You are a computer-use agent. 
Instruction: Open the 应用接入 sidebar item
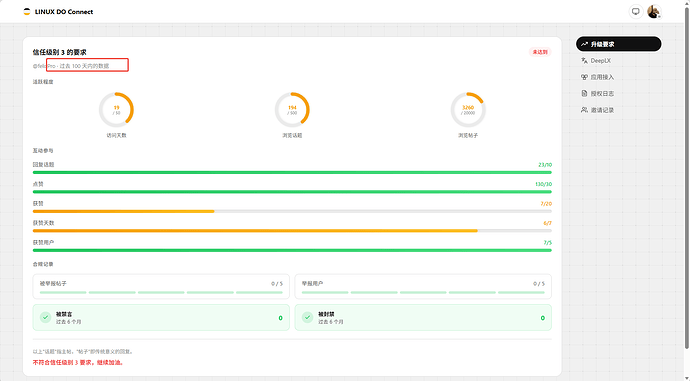click(618, 77)
